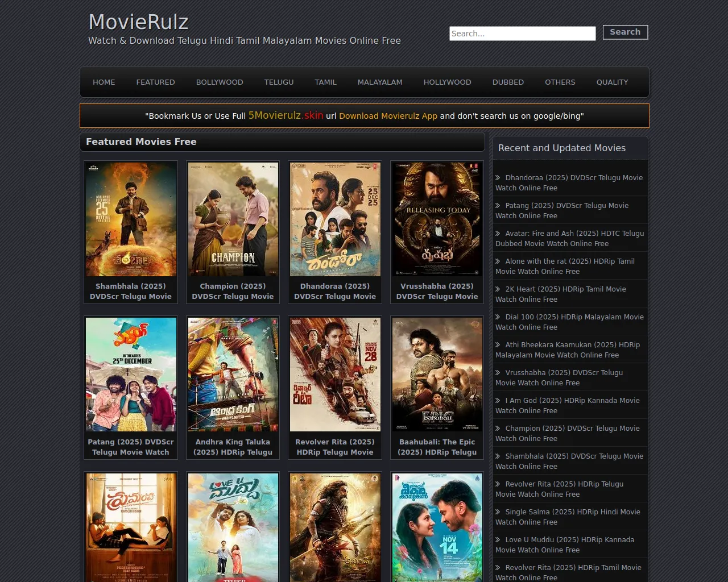The width and height of the screenshot is (728, 582).
Task: Focus the Search input field
Action: point(522,34)
